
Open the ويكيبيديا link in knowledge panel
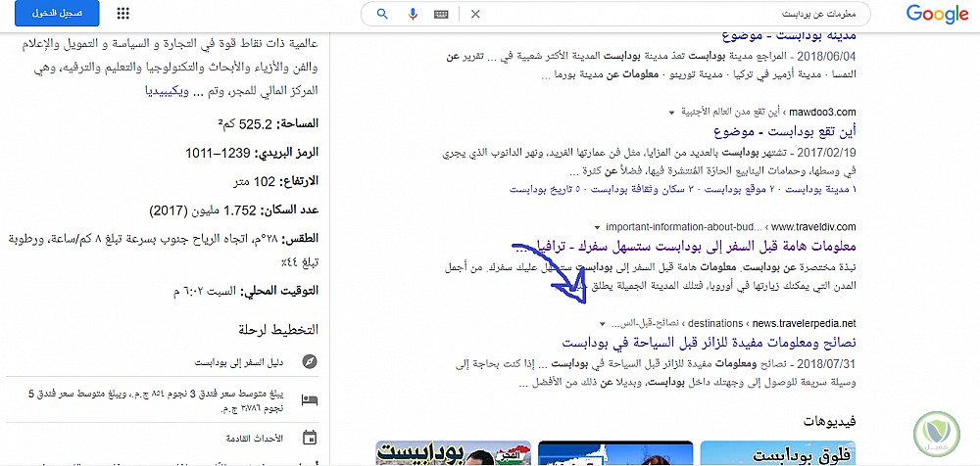pyautogui.click(x=167, y=92)
